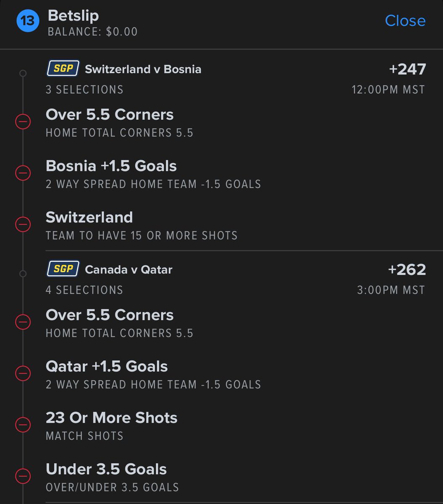The height and width of the screenshot is (504, 443).
Task: Click the SGP badge for Canada v Qatar
Action: click(63, 269)
